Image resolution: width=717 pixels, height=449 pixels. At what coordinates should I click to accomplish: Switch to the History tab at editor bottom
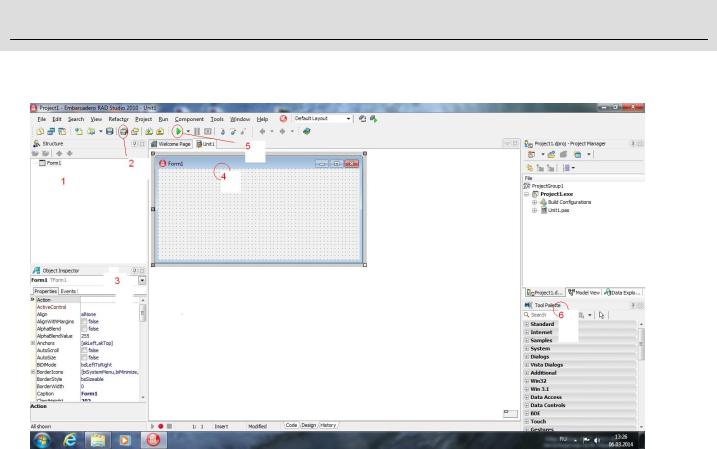click(328, 425)
